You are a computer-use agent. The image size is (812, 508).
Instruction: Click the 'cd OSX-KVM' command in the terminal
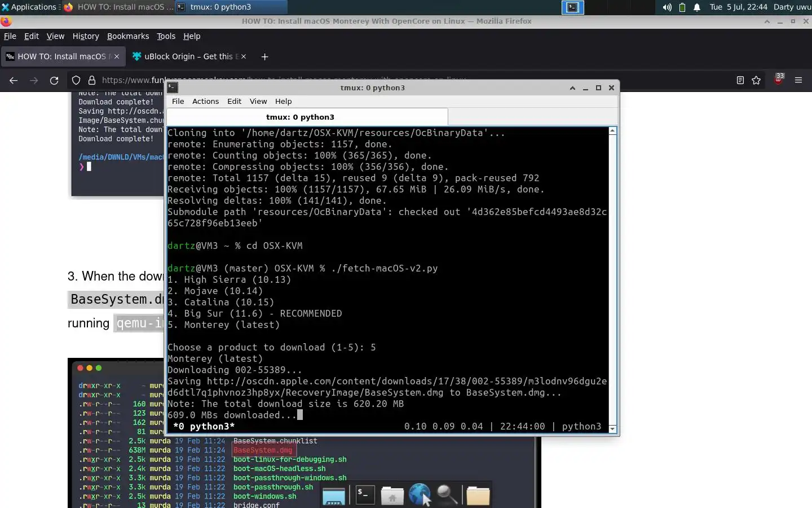pos(274,246)
